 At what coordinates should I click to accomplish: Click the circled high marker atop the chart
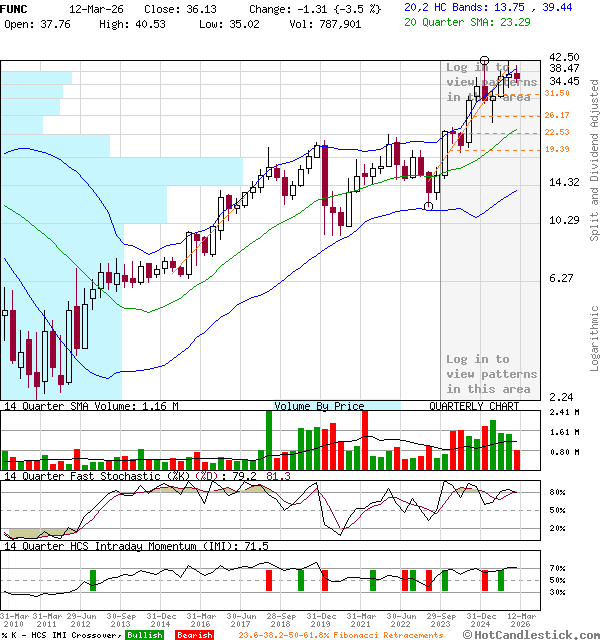point(485,61)
